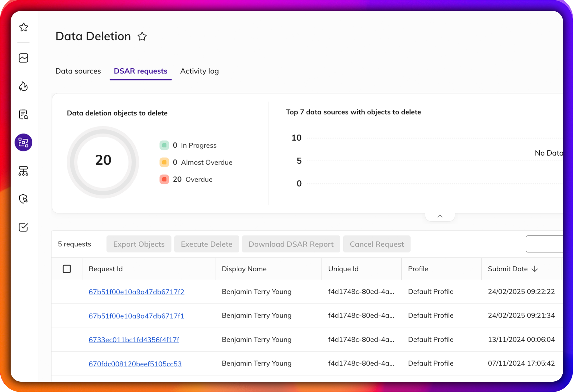Screen dimensions: 573x392
Task: Click the Export Objects button
Action: [139, 244]
